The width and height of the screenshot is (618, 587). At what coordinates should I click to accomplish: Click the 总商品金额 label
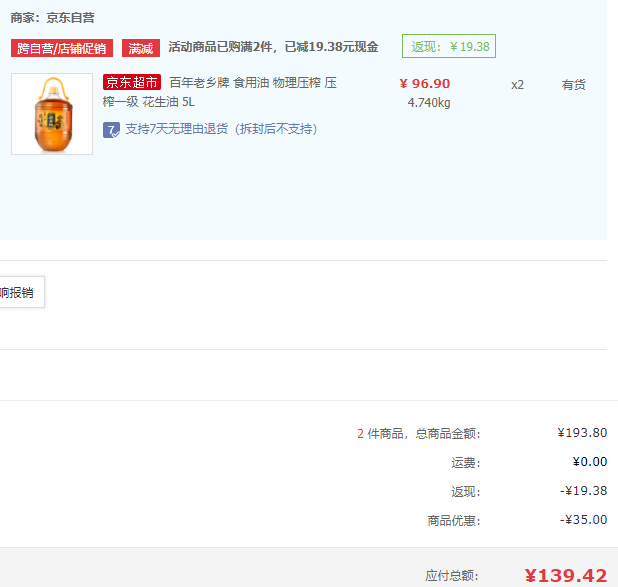click(x=448, y=434)
